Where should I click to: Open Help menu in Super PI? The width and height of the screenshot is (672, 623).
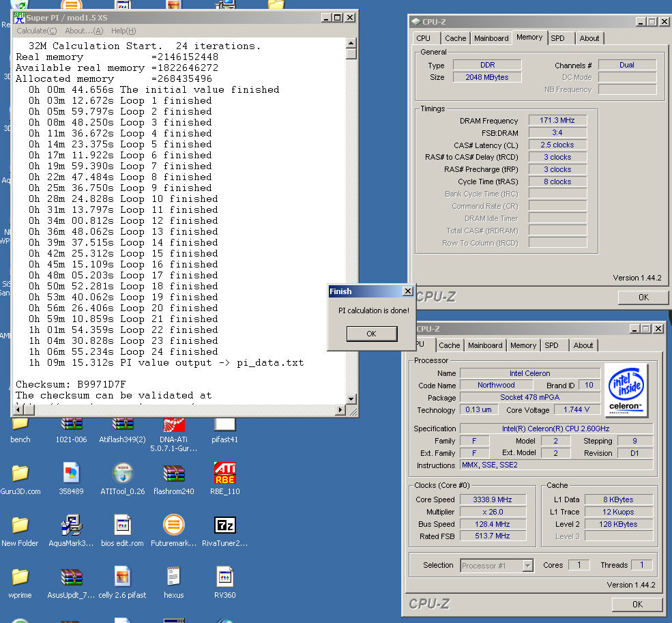(x=123, y=31)
